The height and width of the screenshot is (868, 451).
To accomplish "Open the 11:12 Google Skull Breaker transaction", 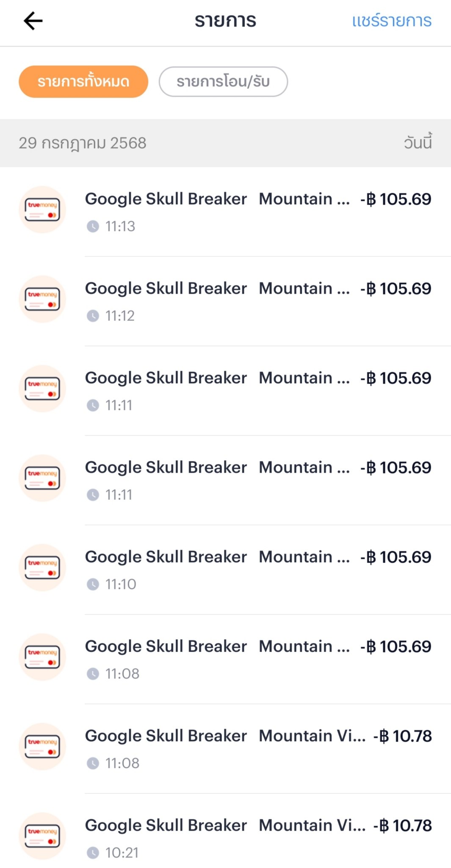I will [x=217, y=289].
